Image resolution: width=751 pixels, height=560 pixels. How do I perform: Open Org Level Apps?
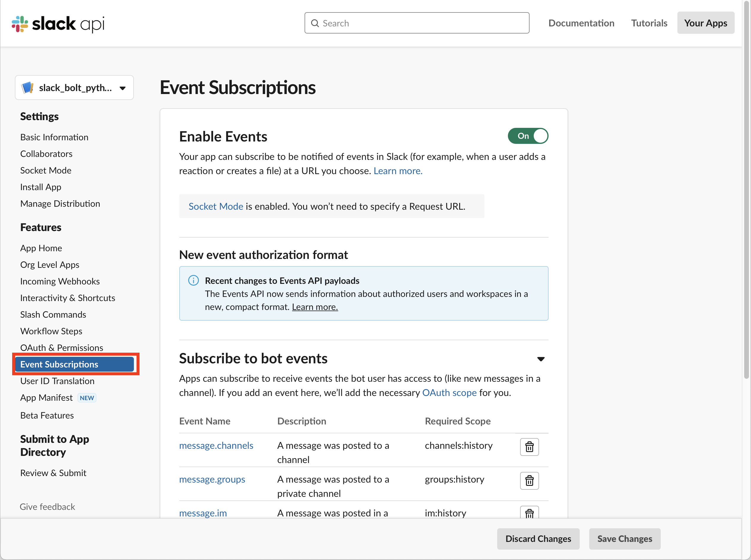50,265
